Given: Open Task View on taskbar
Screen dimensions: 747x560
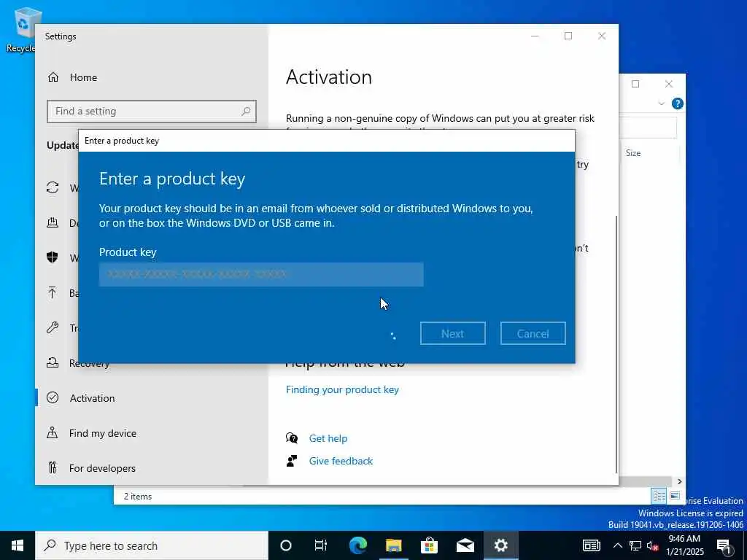Looking at the screenshot, I should pos(321,545).
